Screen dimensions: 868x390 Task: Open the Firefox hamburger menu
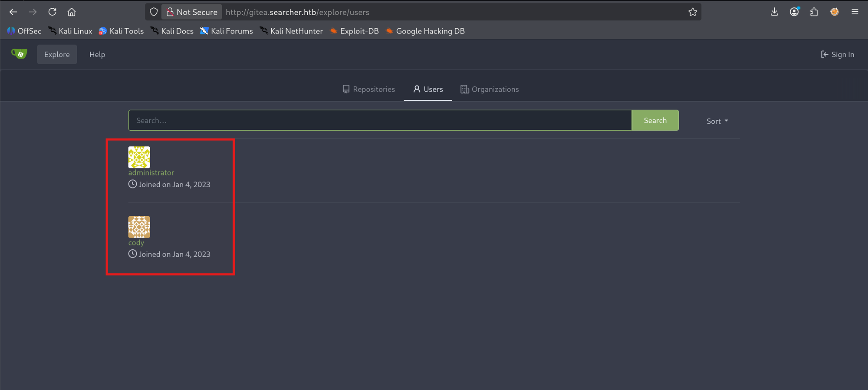[855, 12]
